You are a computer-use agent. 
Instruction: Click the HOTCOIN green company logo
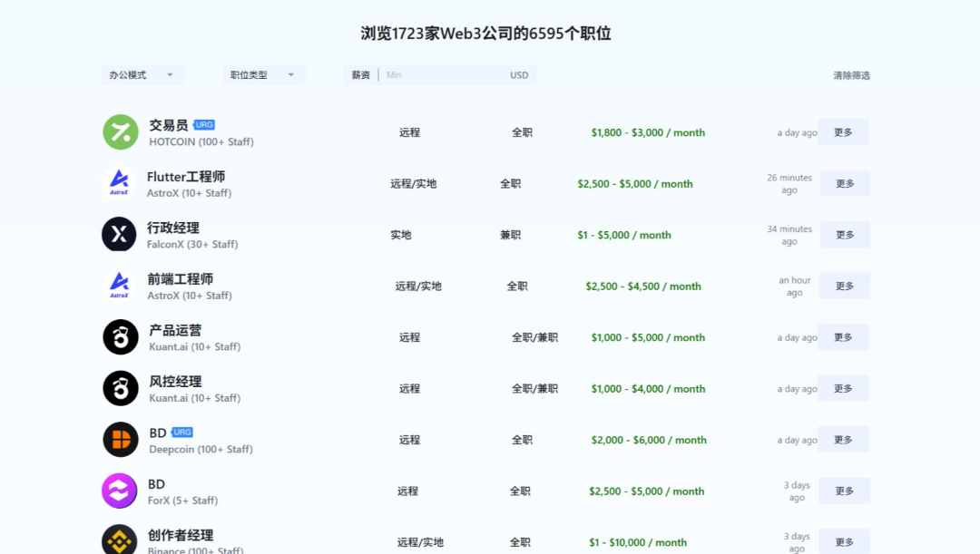click(121, 132)
